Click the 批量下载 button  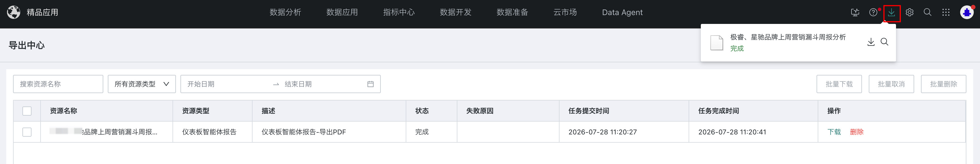[x=839, y=84]
